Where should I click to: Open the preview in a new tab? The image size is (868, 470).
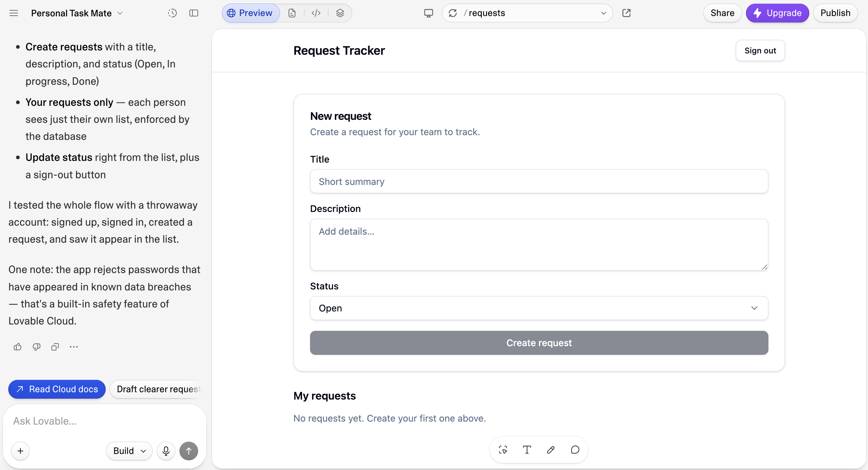click(626, 13)
